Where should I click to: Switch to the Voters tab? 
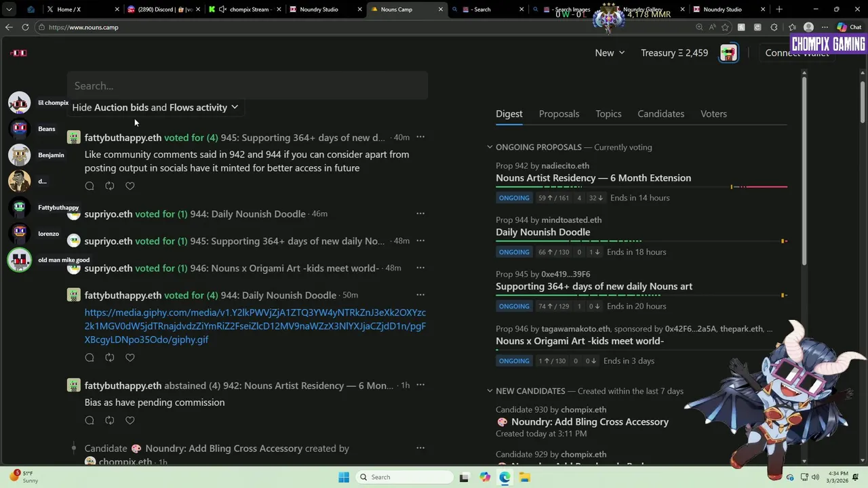713,114
